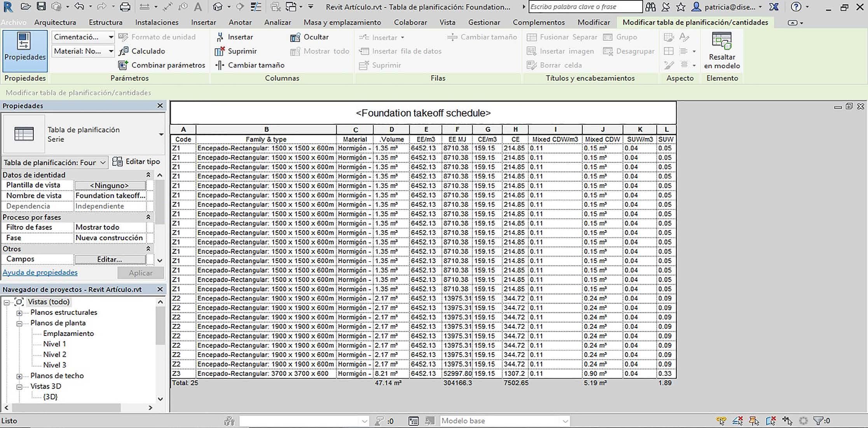Open file using Quick Access toolbar icon
Viewport: 868px width, 428px height.
pos(26,7)
